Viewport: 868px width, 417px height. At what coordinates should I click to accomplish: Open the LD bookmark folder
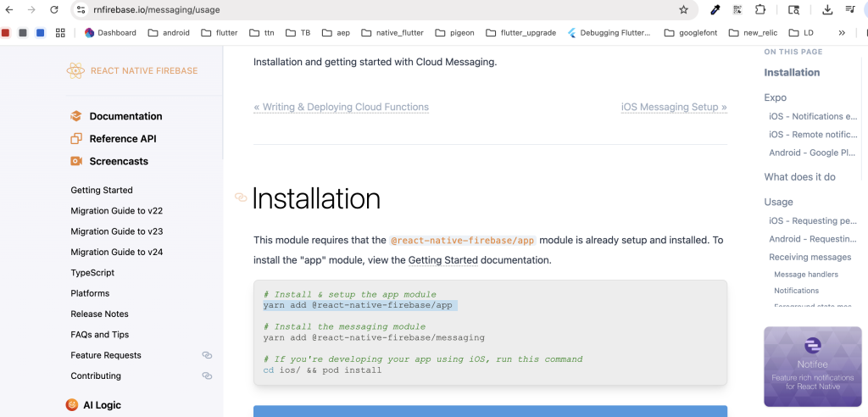point(801,33)
